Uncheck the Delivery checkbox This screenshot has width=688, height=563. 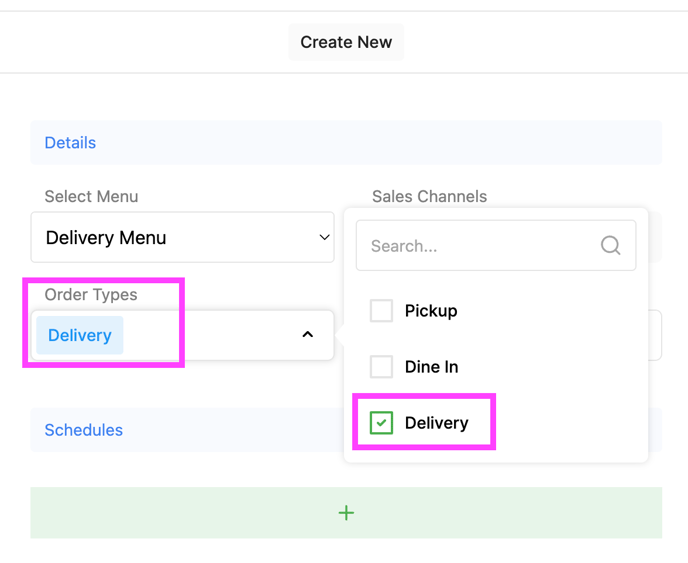coord(381,423)
